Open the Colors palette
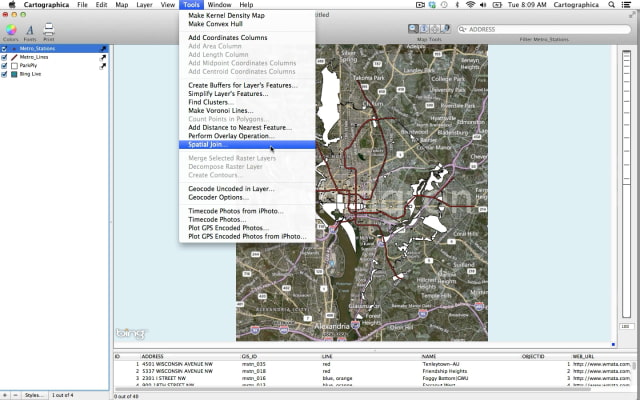This screenshot has width=640, height=400. [x=10, y=31]
